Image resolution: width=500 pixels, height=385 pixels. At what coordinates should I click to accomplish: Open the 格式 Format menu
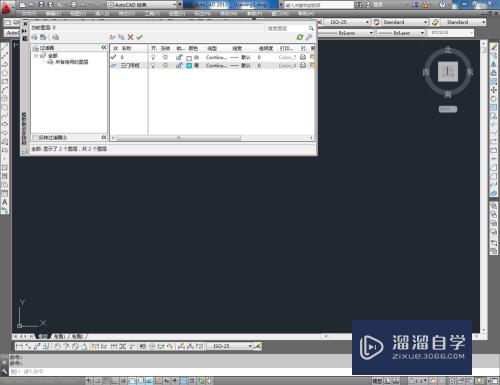point(127,14)
